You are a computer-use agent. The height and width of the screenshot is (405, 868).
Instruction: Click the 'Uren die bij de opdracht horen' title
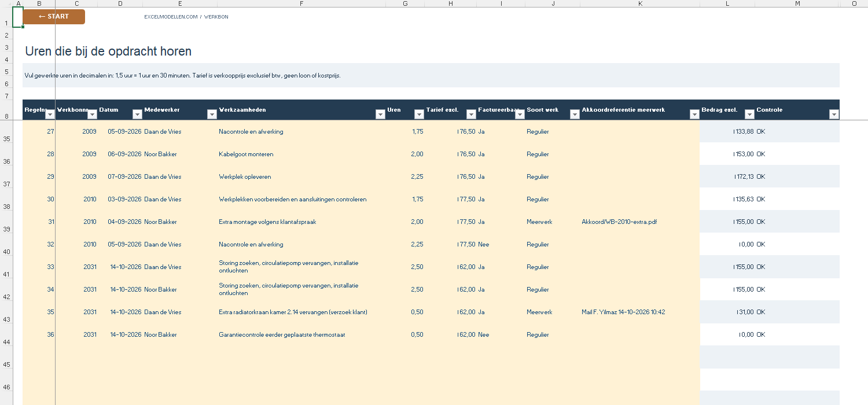(108, 51)
